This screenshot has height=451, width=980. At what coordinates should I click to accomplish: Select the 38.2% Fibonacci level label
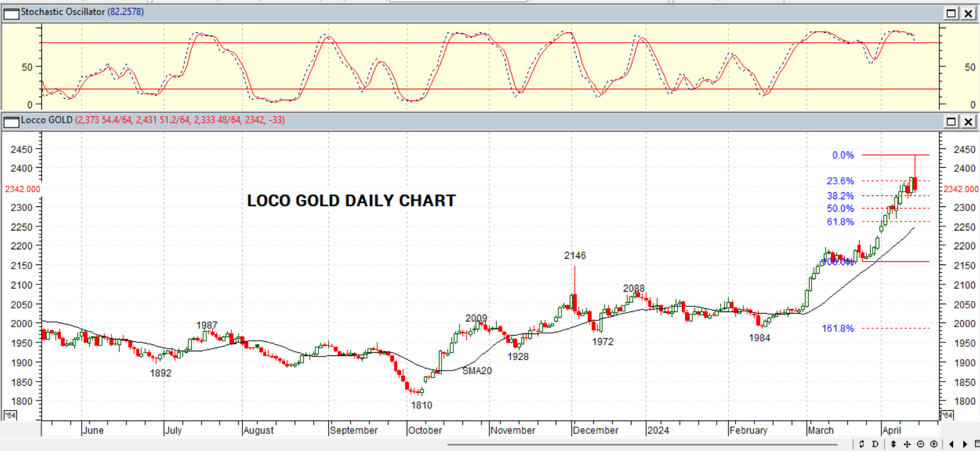[840, 196]
